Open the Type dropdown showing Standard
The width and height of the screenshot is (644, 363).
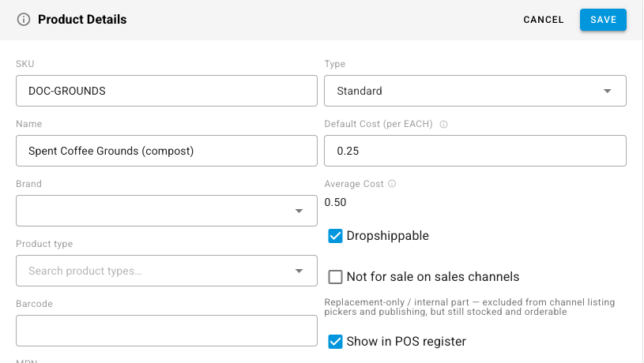click(475, 91)
